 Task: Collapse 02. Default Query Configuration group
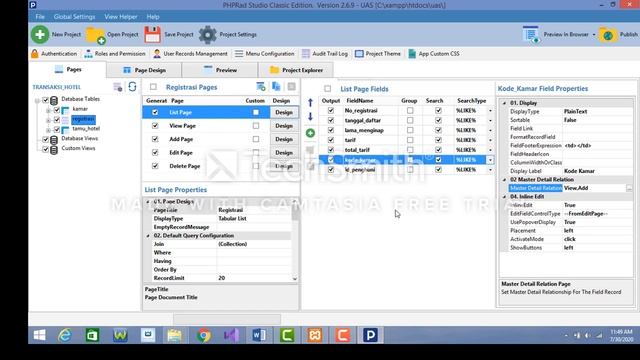(x=148, y=236)
